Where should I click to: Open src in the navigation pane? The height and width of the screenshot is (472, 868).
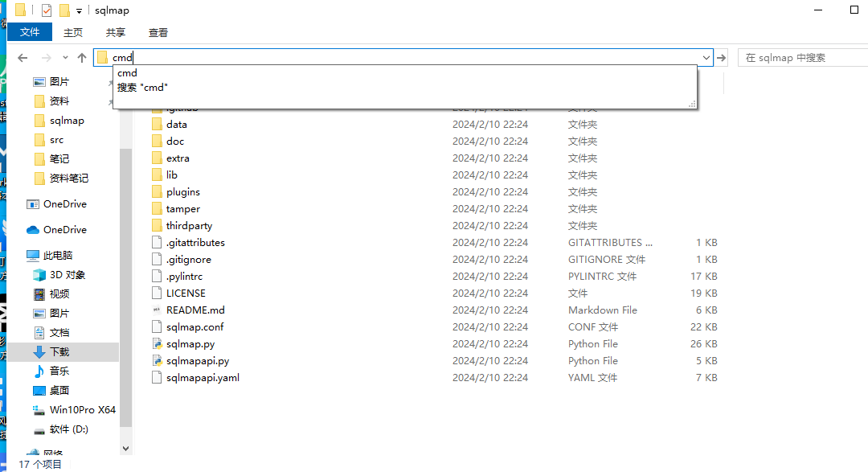(x=56, y=140)
